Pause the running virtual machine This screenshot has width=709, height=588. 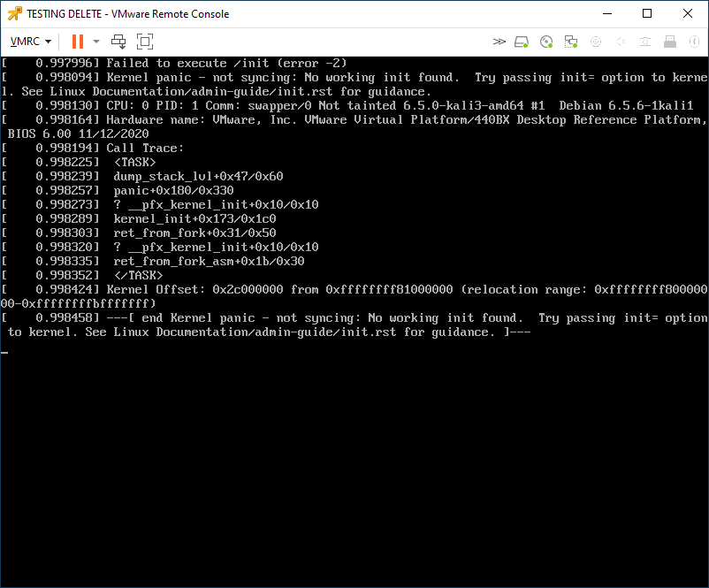click(77, 42)
